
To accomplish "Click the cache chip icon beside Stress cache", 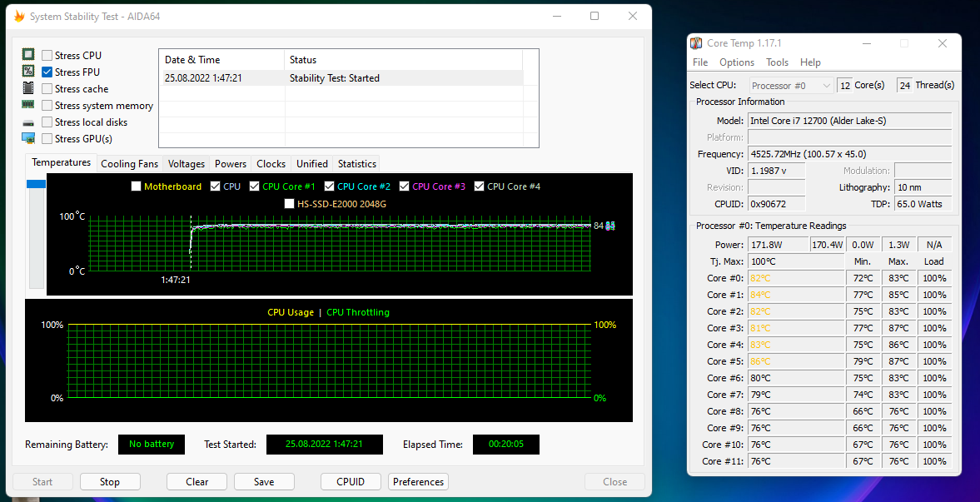I will click(28, 88).
